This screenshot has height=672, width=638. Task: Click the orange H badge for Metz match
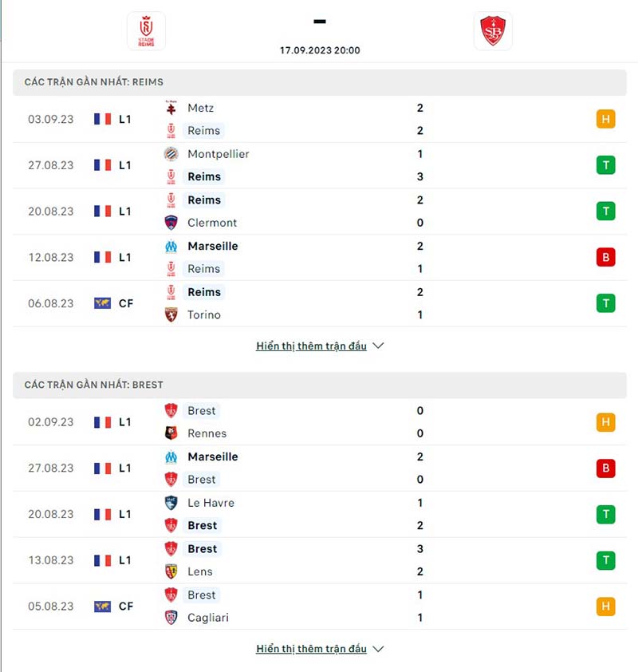tap(606, 119)
